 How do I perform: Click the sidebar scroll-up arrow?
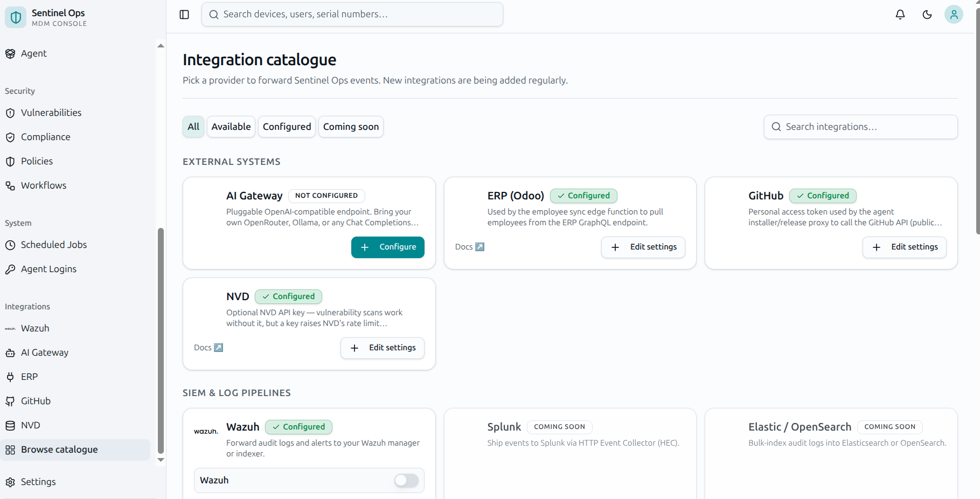click(161, 46)
